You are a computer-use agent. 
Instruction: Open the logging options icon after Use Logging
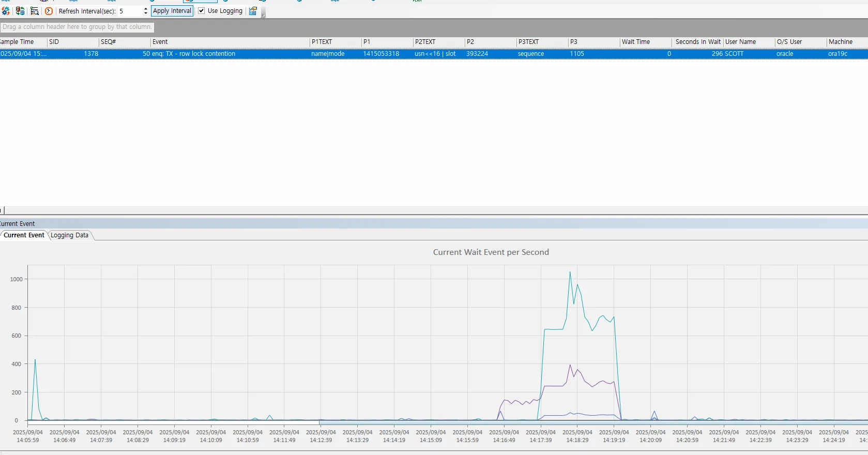(x=253, y=11)
